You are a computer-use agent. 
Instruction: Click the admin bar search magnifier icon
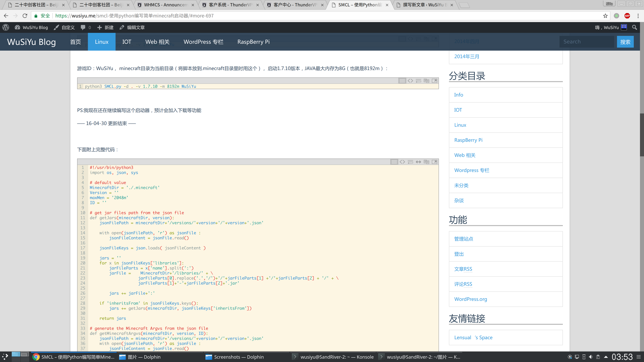pyautogui.click(x=634, y=27)
